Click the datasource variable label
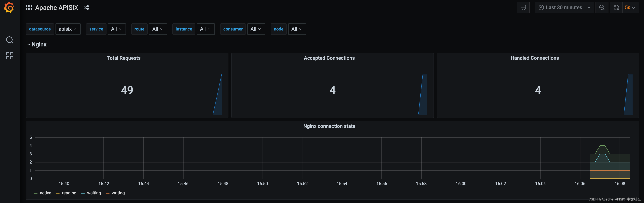 tap(40, 29)
